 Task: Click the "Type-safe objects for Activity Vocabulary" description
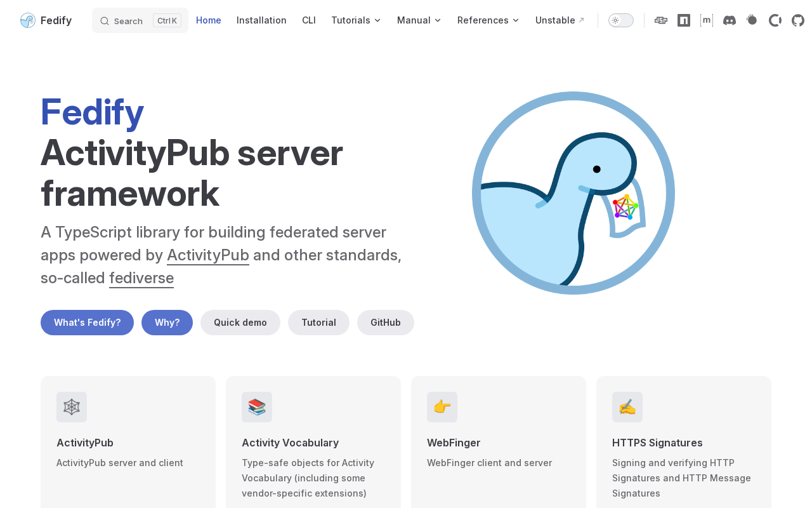(x=308, y=478)
